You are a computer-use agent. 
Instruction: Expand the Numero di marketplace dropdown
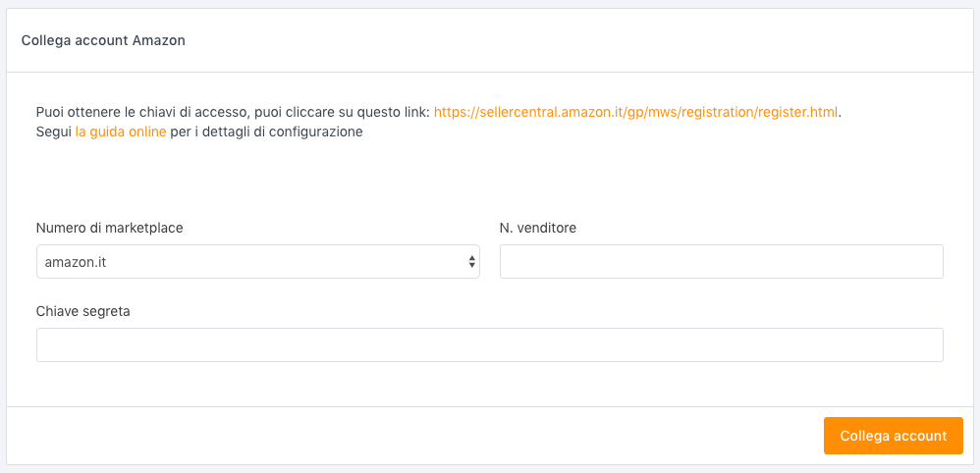tap(257, 262)
